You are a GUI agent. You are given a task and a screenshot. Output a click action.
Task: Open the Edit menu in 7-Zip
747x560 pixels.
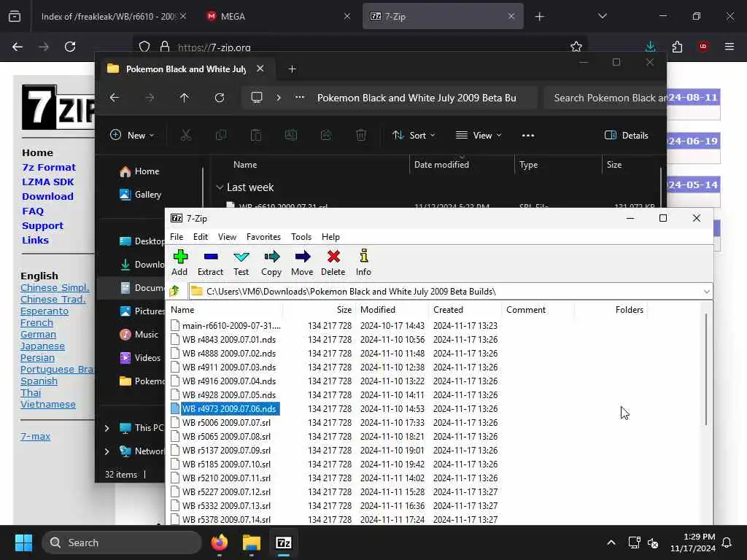201,237
